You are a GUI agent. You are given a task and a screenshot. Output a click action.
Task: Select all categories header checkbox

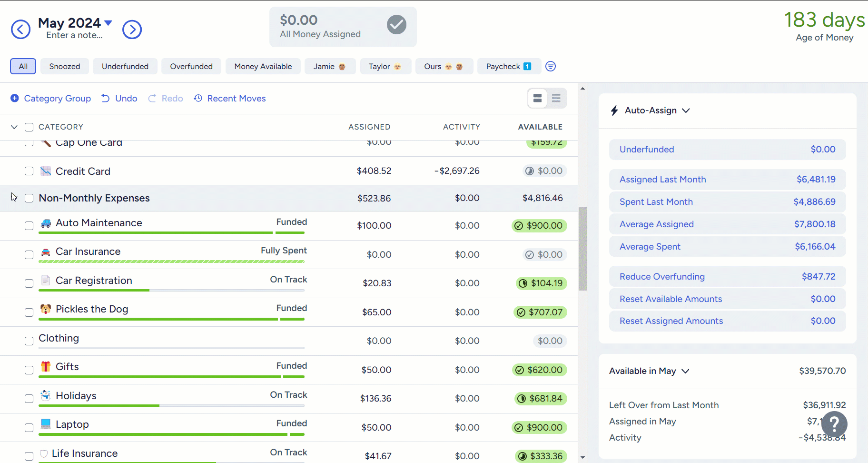click(29, 127)
